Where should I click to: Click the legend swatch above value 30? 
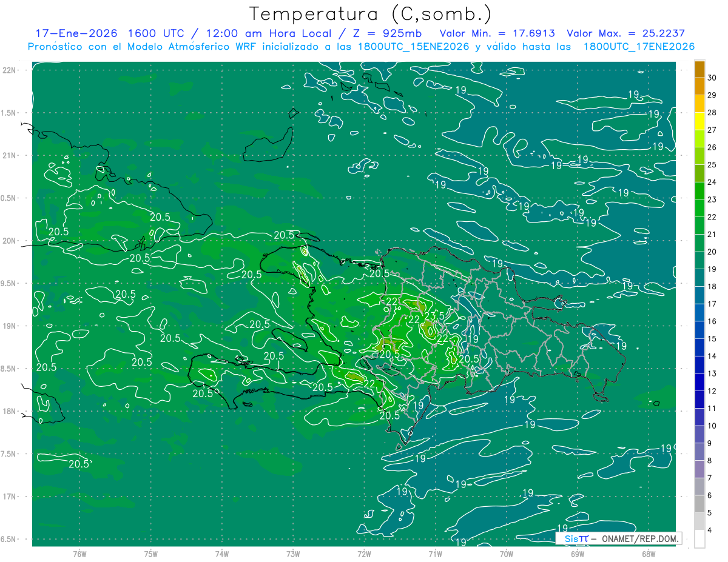pyautogui.click(x=699, y=69)
